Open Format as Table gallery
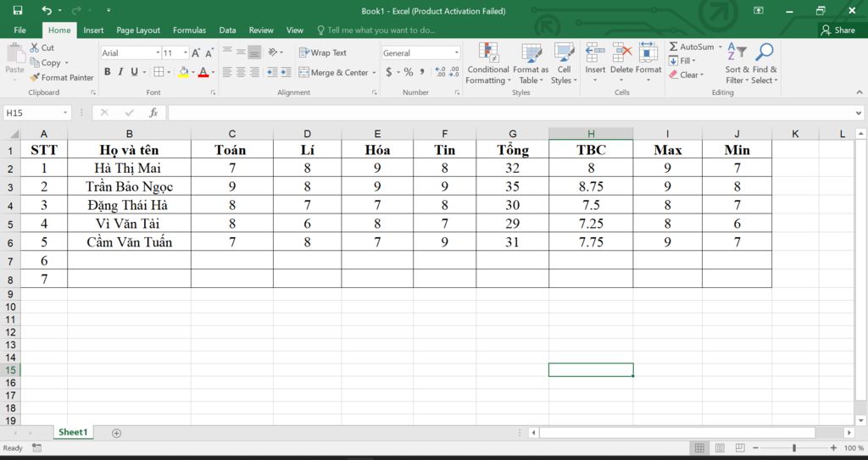868x460 pixels. (x=531, y=63)
